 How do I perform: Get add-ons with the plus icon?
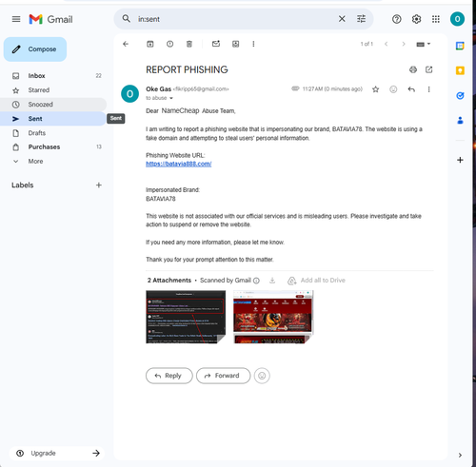(x=460, y=160)
